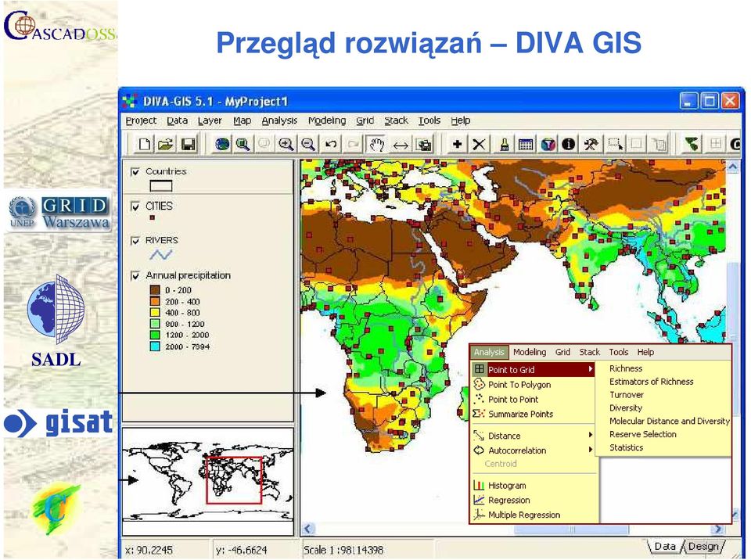Click the RIVERS blue line symbol
The image size is (751, 560).
pyautogui.click(x=161, y=255)
